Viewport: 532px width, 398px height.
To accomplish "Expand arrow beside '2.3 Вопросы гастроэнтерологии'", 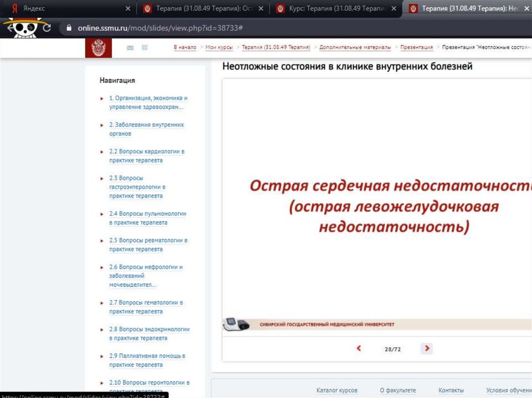I will click(x=102, y=179).
